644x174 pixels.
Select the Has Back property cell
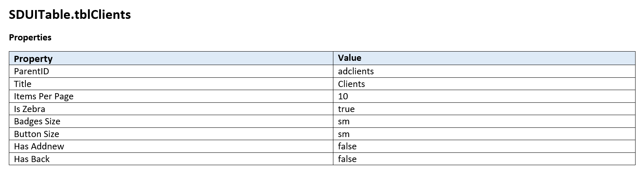[32, 159]
